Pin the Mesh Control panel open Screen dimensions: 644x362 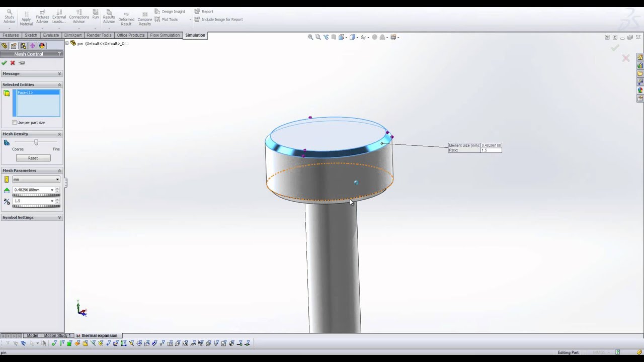tap(22, 63)
